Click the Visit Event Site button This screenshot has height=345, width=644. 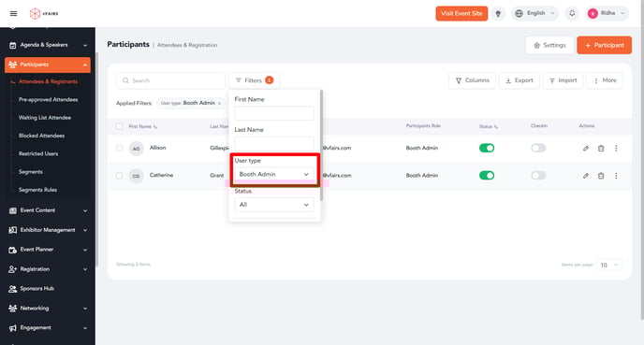(461, 13)
